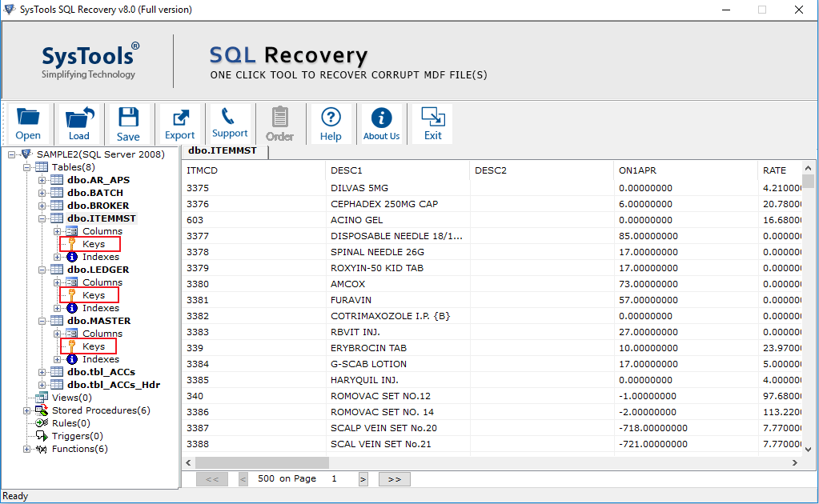Click the horizontal scrollbar left arrow
Screen dimensions: 819x504
pos(189,462)
